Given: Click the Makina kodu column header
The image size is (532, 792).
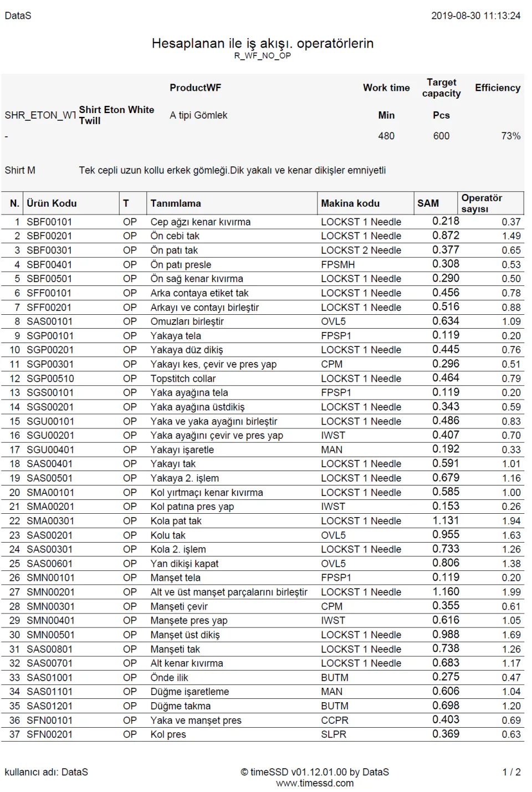Looking at the screenshot, I should pos(350,203).
